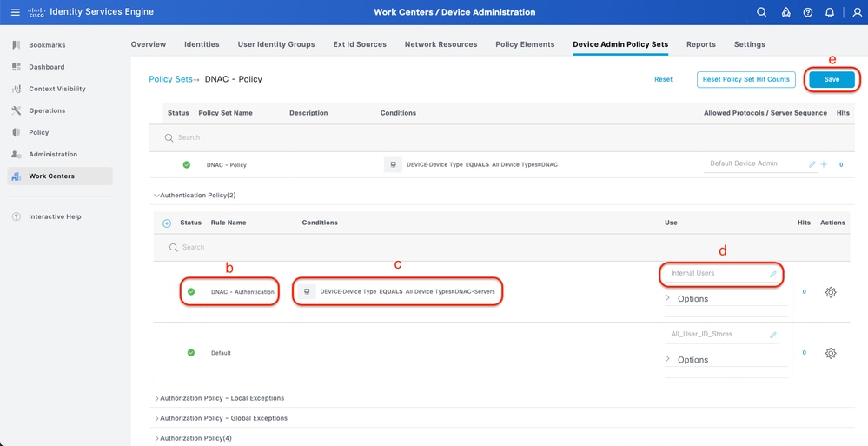
Task: Edit Default Device Admin with pencil icon
Action: [812, 164]
